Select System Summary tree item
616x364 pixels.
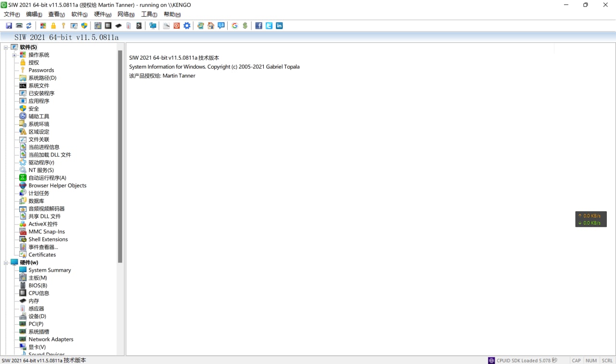click(x=50, y=270)
